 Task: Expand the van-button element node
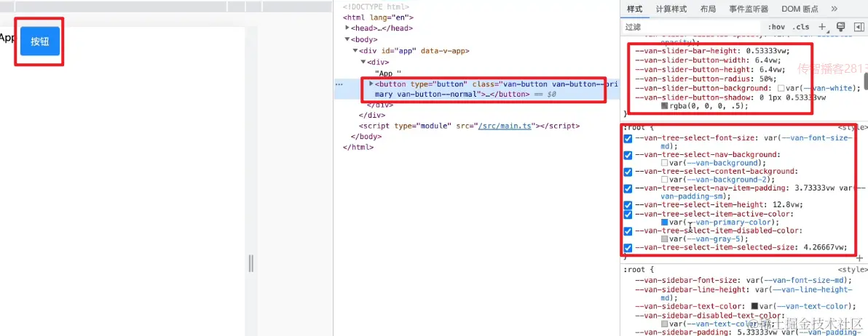371,84
